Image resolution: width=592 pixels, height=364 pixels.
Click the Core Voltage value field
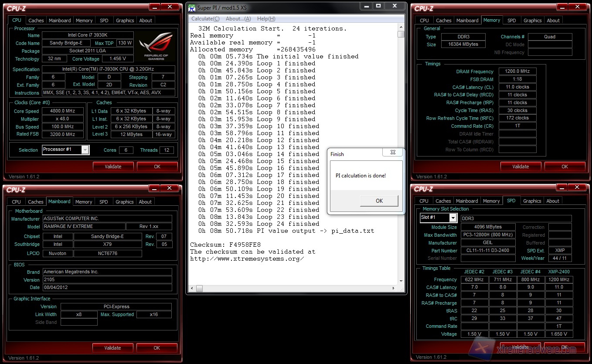118,59
